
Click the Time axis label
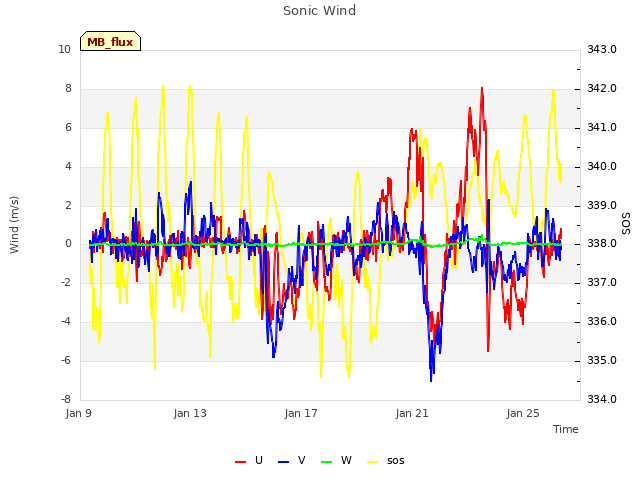(566, 429)
